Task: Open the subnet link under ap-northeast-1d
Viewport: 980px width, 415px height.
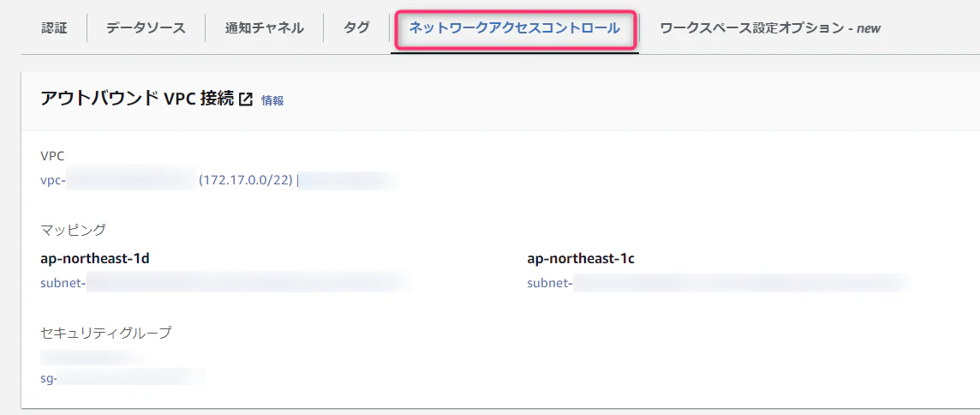Action: 225,284
